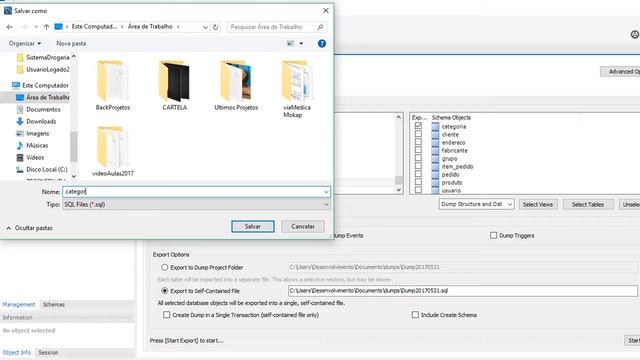Screen dimensions: 640x360
Task: Click Salvar to save the file
Action: (x=253, y=226)
